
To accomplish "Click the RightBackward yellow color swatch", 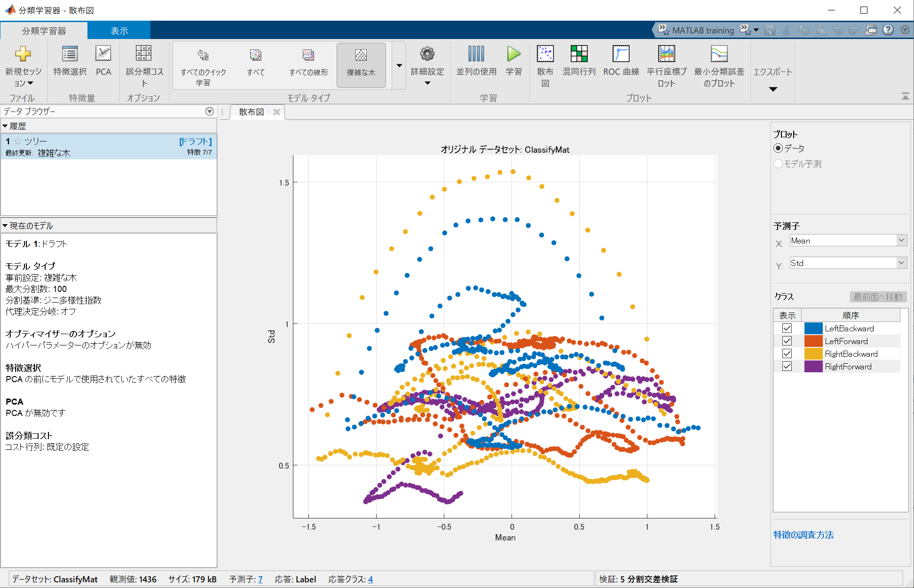I will coord(813,353).
